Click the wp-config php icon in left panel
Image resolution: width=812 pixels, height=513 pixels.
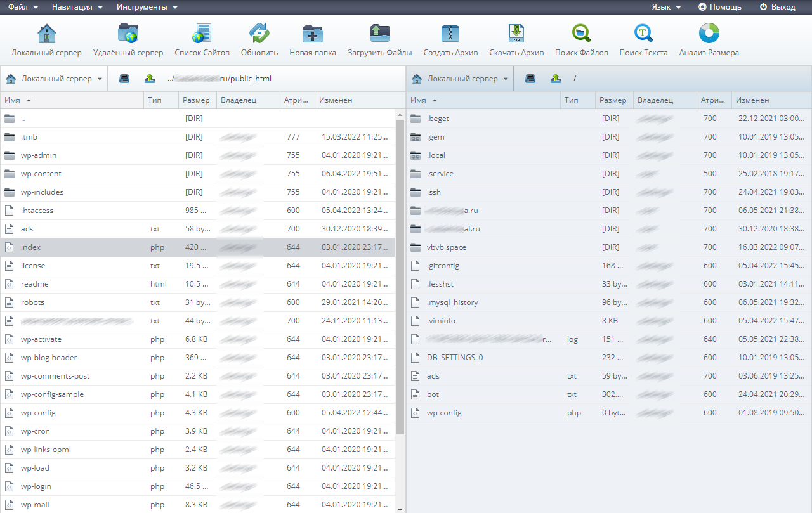(10, 413)
